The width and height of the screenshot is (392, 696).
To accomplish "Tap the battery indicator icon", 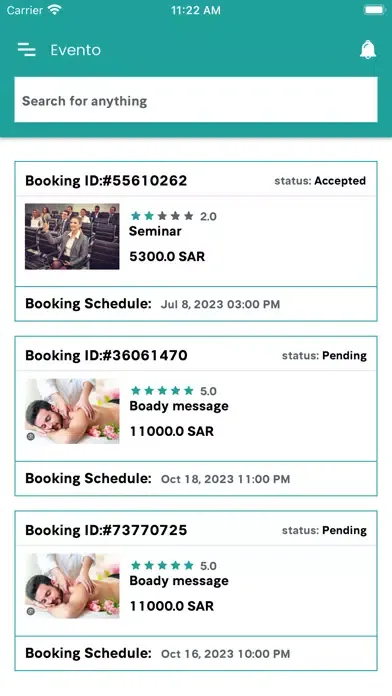I will pyautogui.click(x=374, y=10).
